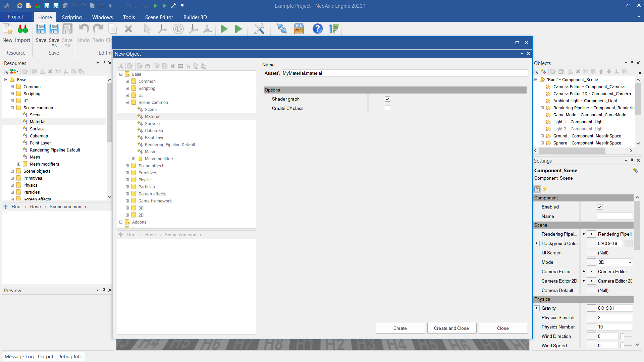Viewport: 644px width, 362px height.
Task: Toggle the Enabled component checkbox
Action: point(600,207)
